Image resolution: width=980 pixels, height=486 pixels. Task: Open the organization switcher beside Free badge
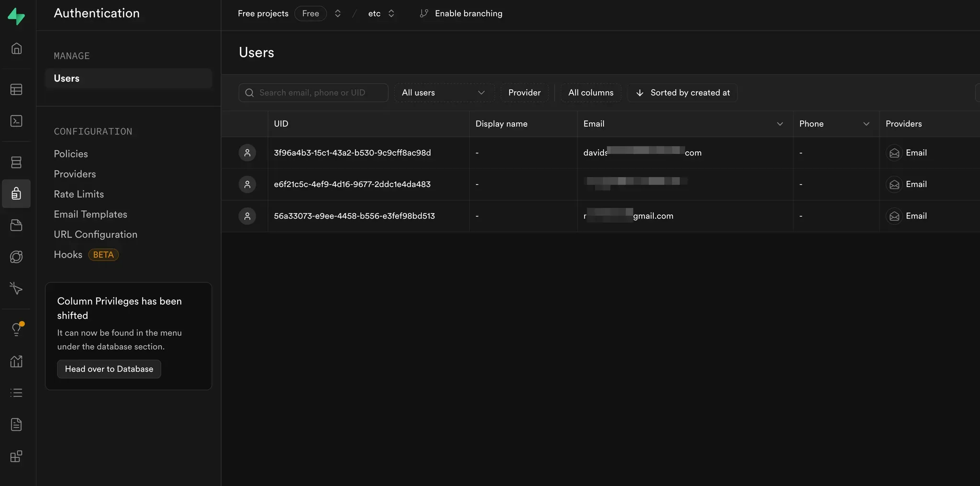[338, 13]
